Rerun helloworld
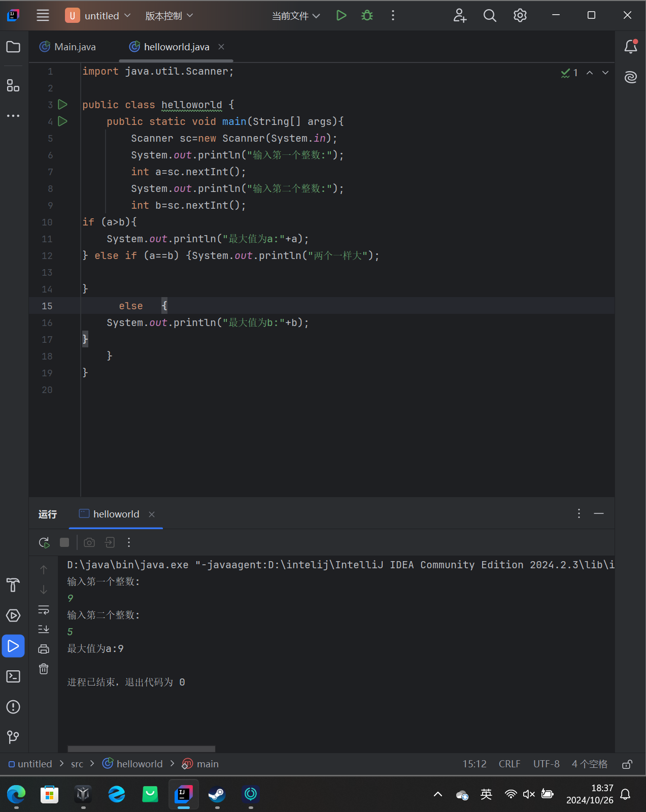 [x=44, y=542]
